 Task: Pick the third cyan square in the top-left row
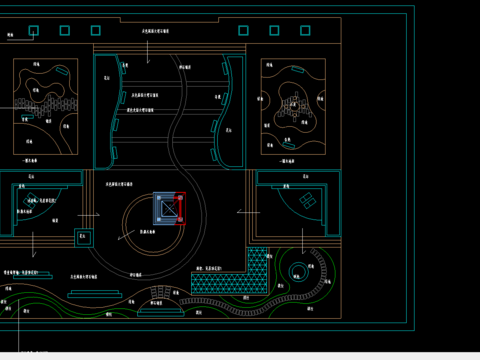[96, 31]
